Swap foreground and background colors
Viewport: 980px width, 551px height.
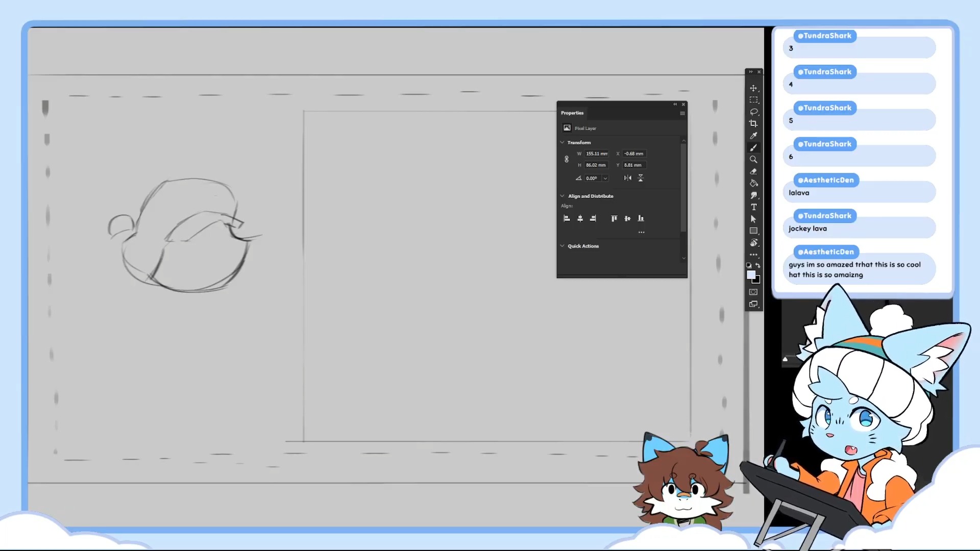[758, 265]
